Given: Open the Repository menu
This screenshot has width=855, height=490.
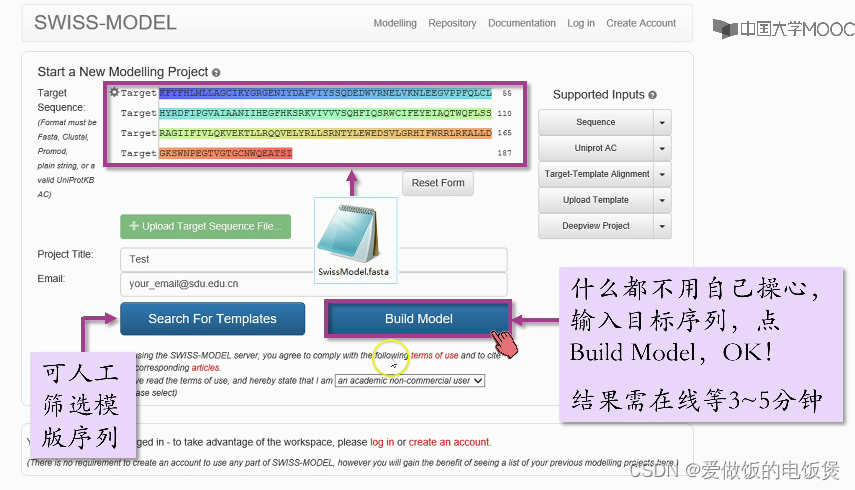Looking at the screenshot, I should tap(452, 23).
